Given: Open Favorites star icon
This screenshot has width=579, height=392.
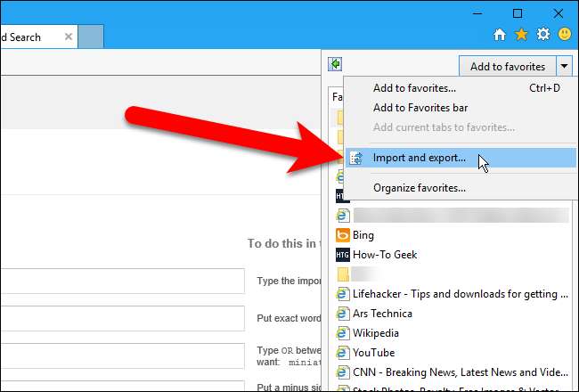Looking at the screenshot, I should click(521, 35).
